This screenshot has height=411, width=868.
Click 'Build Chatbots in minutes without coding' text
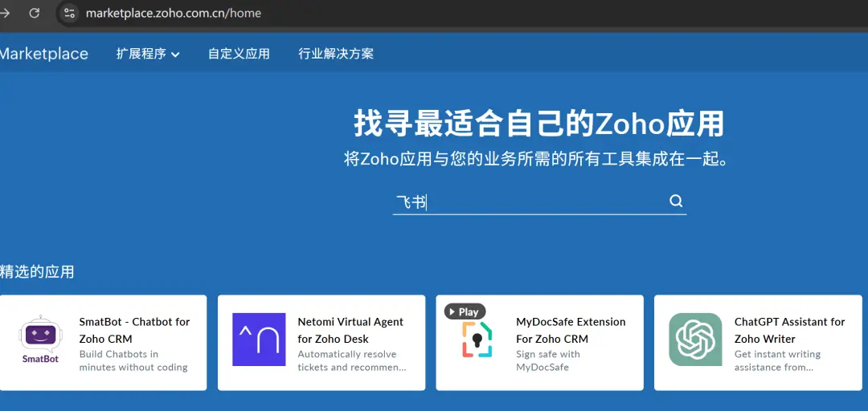[133, 360]
